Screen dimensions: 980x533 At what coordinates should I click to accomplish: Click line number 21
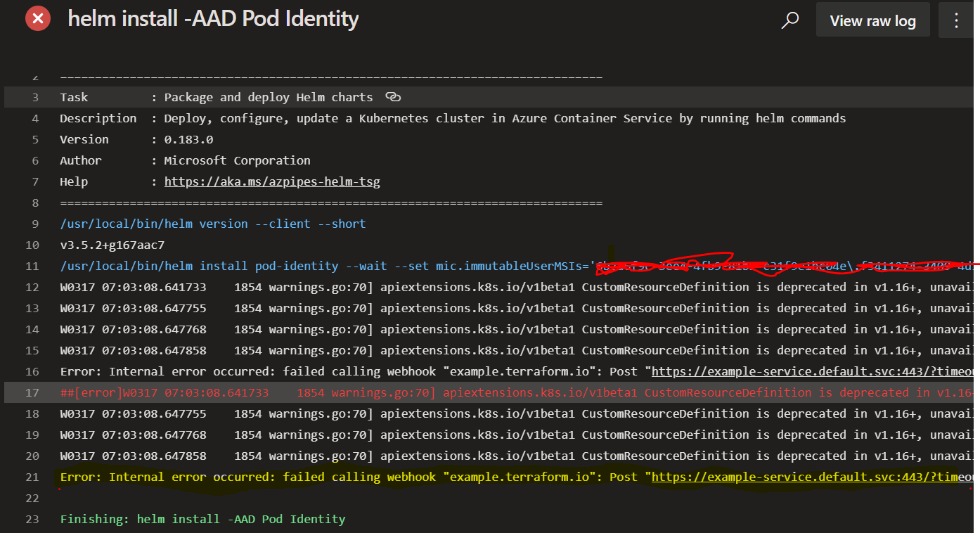(x=32, y=477)
